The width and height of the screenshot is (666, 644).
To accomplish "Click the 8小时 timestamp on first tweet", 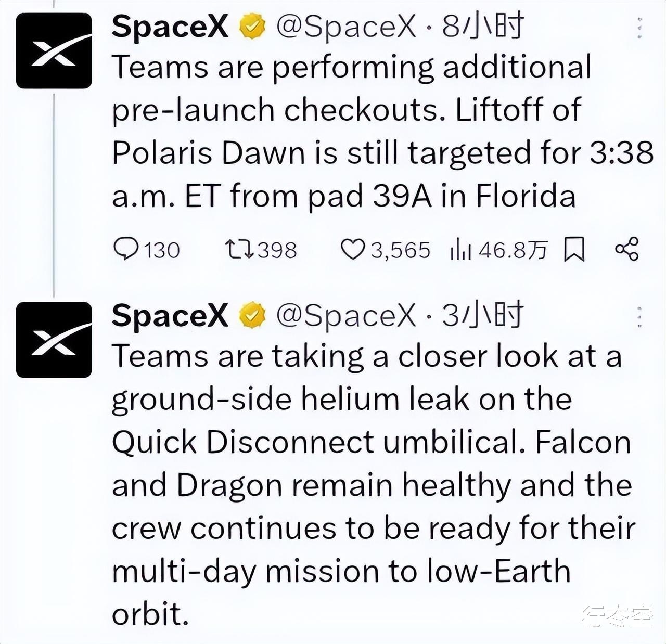I will click(482, 26).
